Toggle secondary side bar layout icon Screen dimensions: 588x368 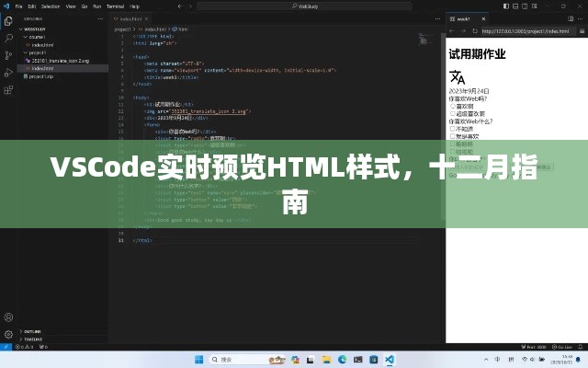[525, 6]
